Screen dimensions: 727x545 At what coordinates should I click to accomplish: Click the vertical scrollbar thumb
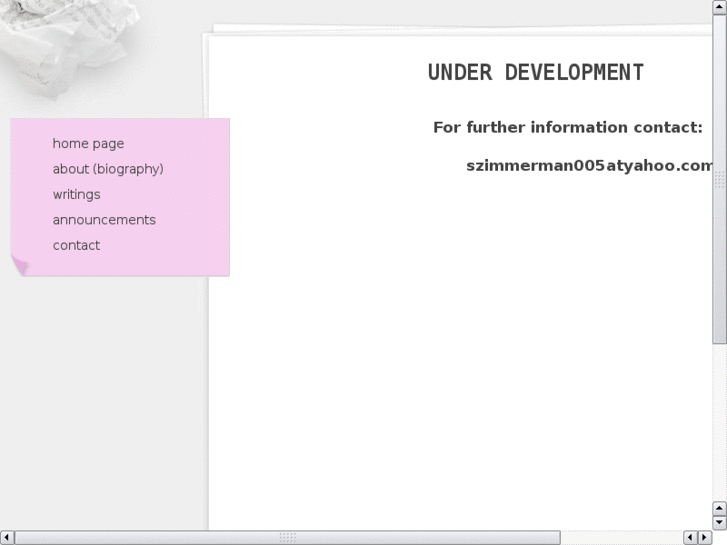(x=719, y=179)
